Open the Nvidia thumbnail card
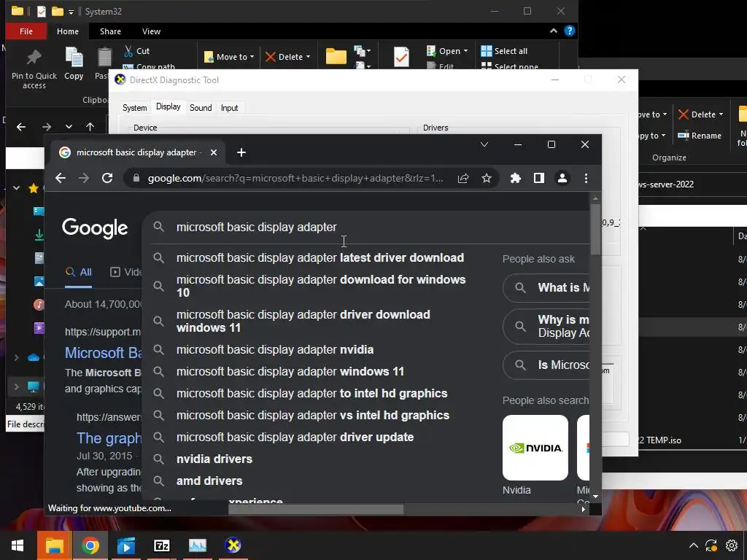The width and height of the screenshot is (747, 560). [535, 448]
